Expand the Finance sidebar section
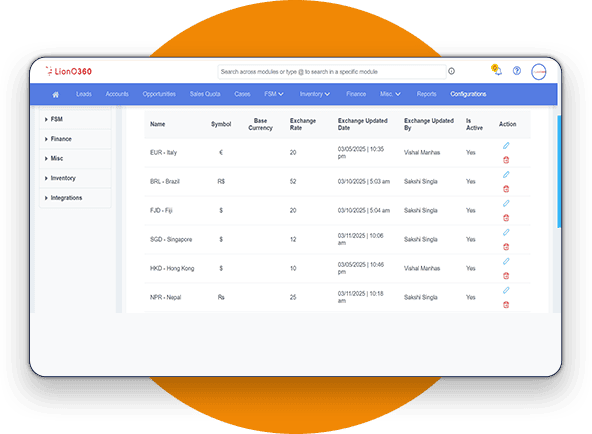The width and height of the screenshot is (592, 434). 75,139
